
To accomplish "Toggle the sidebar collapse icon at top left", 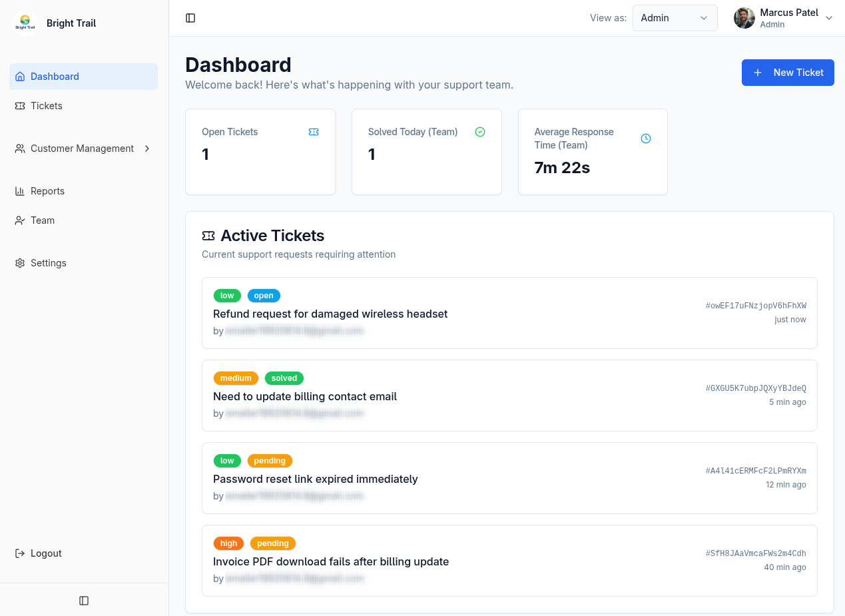I will pos(190,18).
